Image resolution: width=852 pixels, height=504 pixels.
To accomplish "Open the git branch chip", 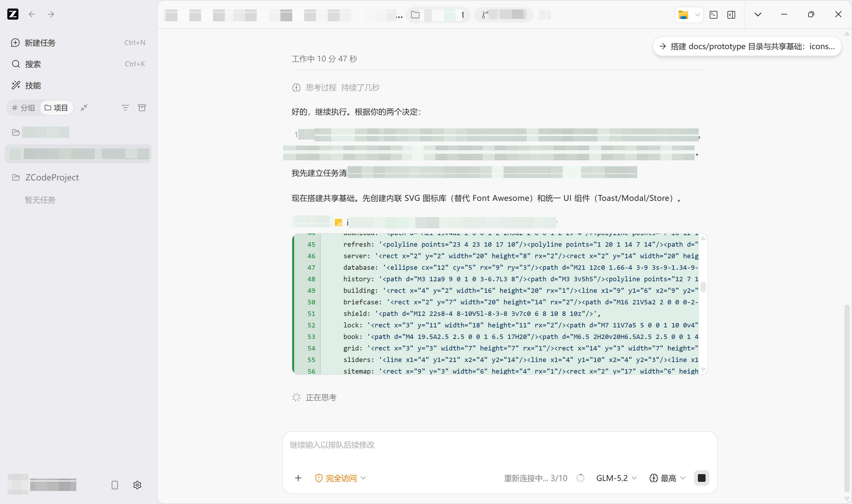I will 503,14.
